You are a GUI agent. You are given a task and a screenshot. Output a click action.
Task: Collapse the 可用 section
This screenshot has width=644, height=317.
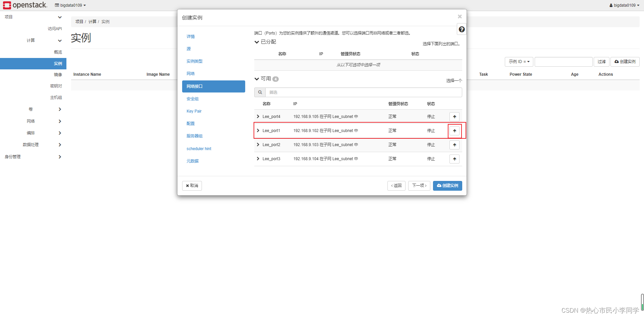[x=257, y=79]
